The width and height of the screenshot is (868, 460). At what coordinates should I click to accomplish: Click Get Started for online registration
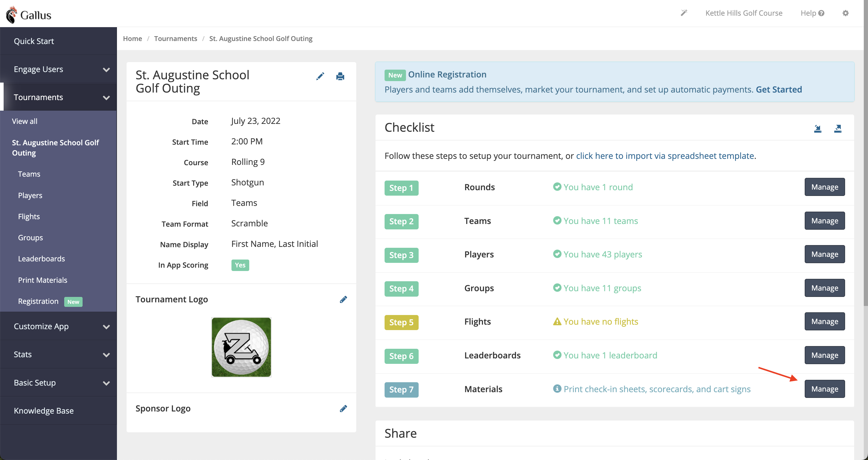coord(779,89)
